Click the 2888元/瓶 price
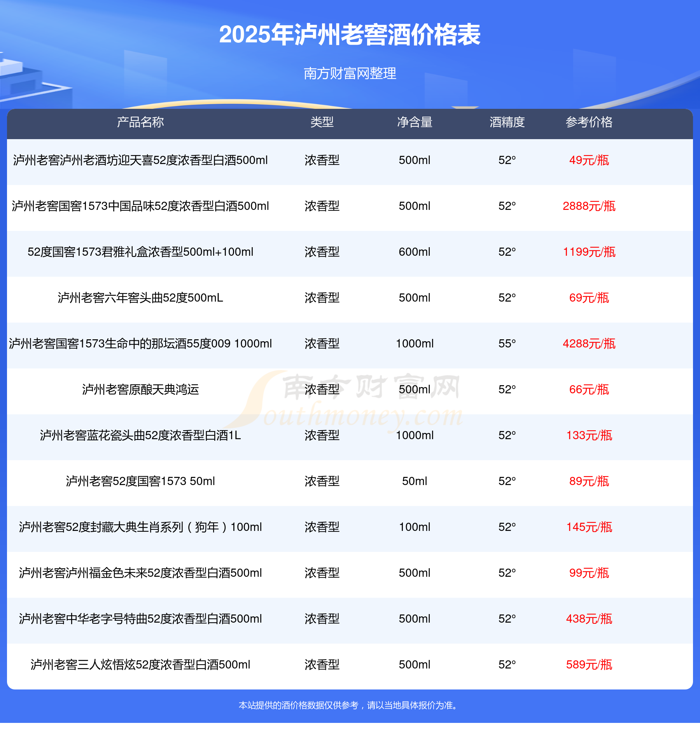This screenshot has width=700, height=740. pos(589,206)
